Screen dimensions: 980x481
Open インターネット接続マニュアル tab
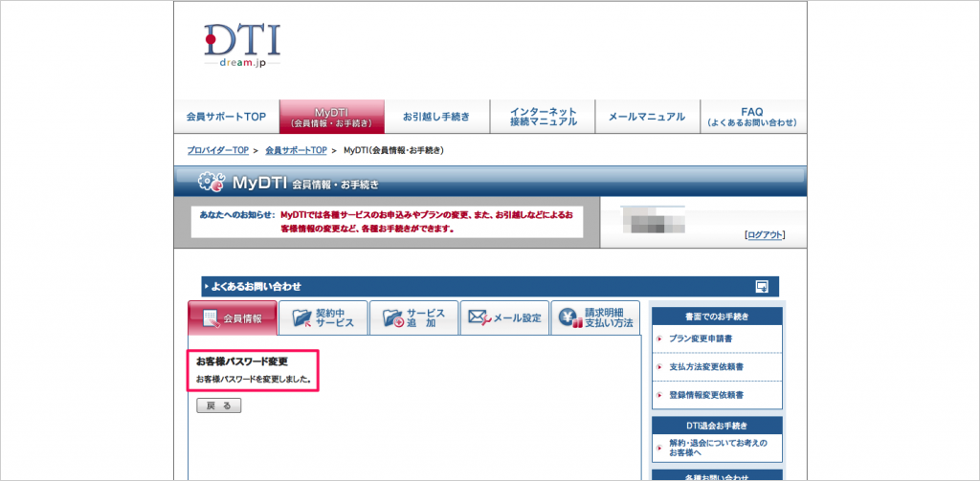543,117
